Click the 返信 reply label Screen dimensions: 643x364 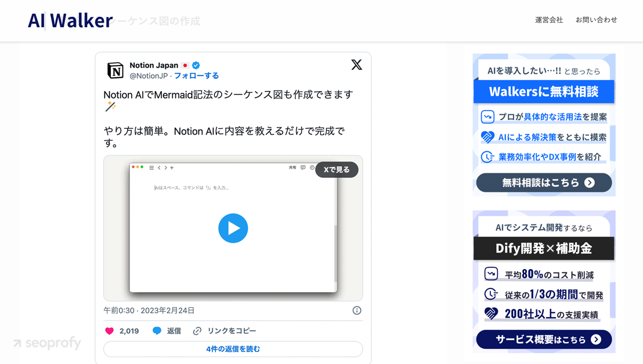pos(174,331)
